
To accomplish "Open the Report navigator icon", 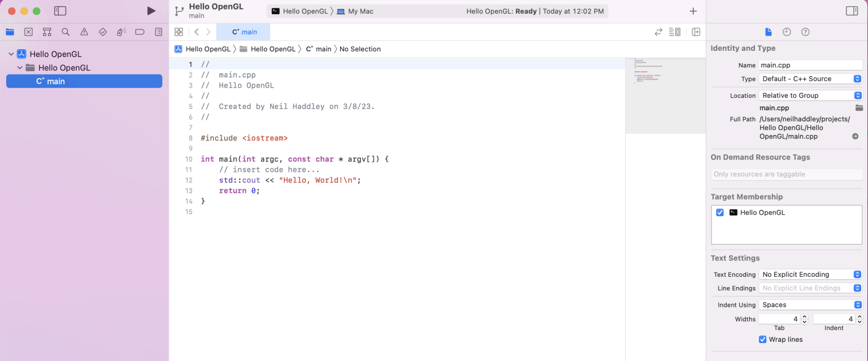I will click(159, 32).
